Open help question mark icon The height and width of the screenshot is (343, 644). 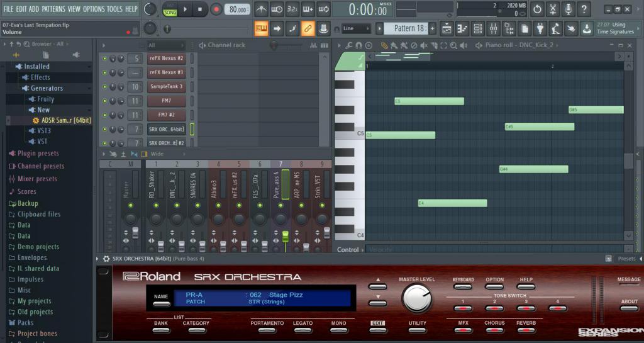[x=584, y=9]
